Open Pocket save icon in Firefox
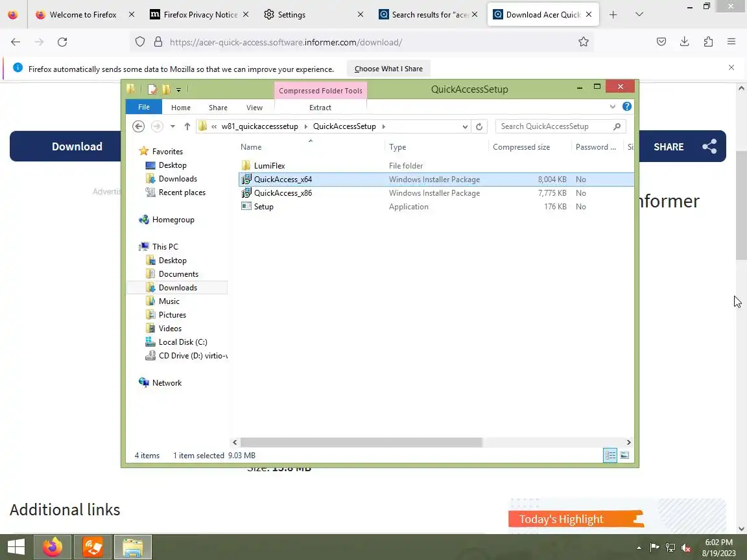Screen dimensions: 747x560 661,42
